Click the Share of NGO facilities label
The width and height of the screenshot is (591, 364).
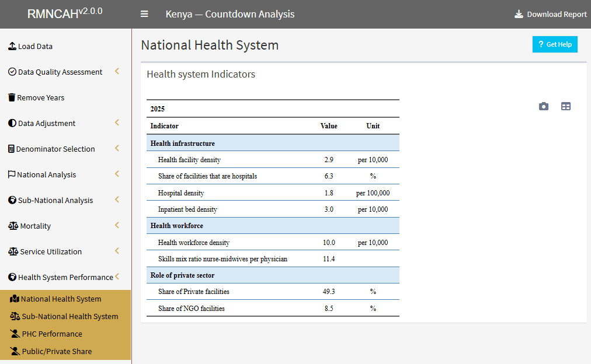click(191, 308)
